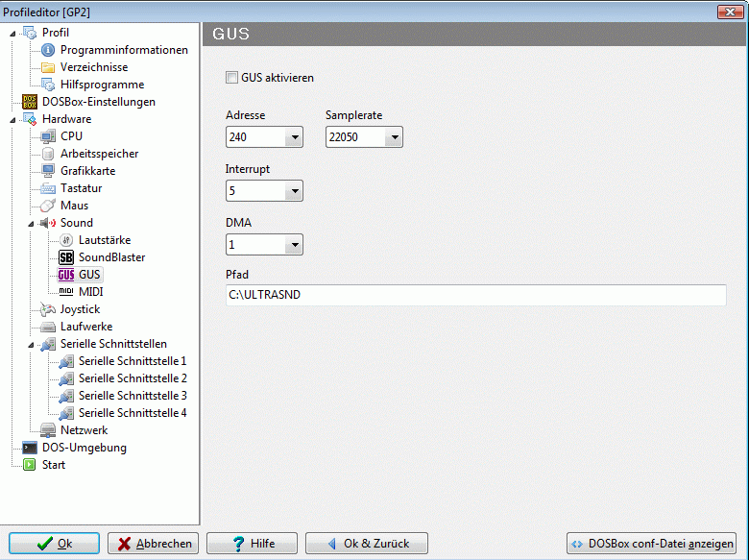Image resolution: width=749 pixels, height=560 pixels.
Task: Collapse the Hardware tree node
Action: (x=12, y=119)
